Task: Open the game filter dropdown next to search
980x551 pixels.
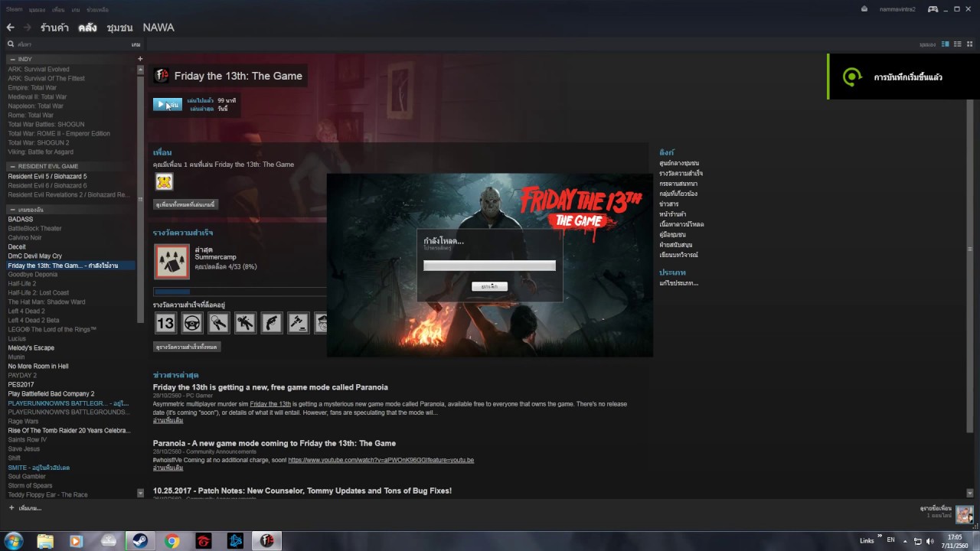Action: pyautogui.click(x=136, y=44)
